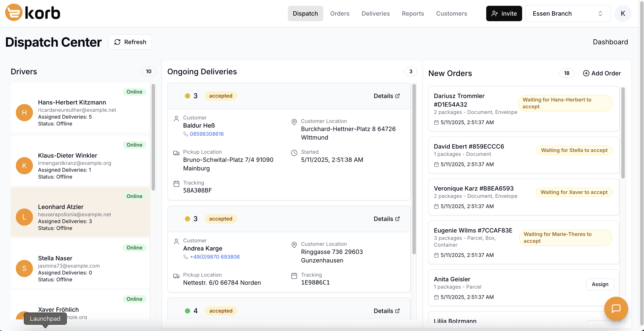
Task: Click calendar icon in Eugenie Wilms order
Action: 436,255
